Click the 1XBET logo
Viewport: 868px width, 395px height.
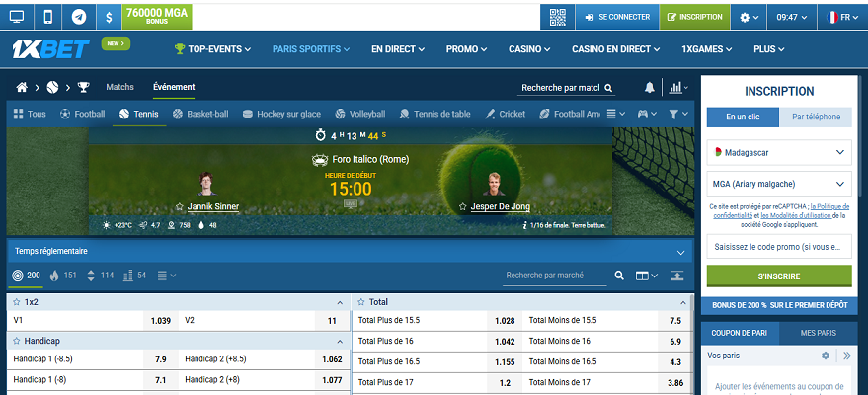[x=50, y=49]
